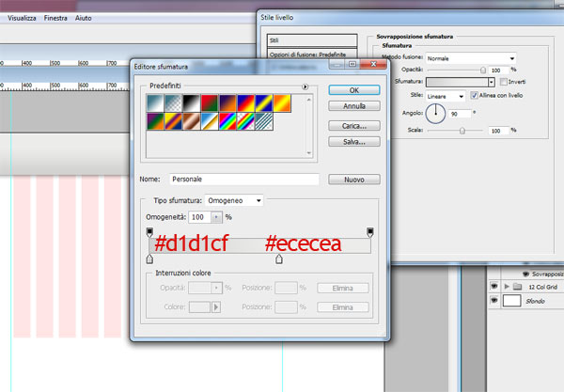This screenshot has width=564, height=392.
Task: Pick the chrome gradient preset
Action: tap(210, 121)
